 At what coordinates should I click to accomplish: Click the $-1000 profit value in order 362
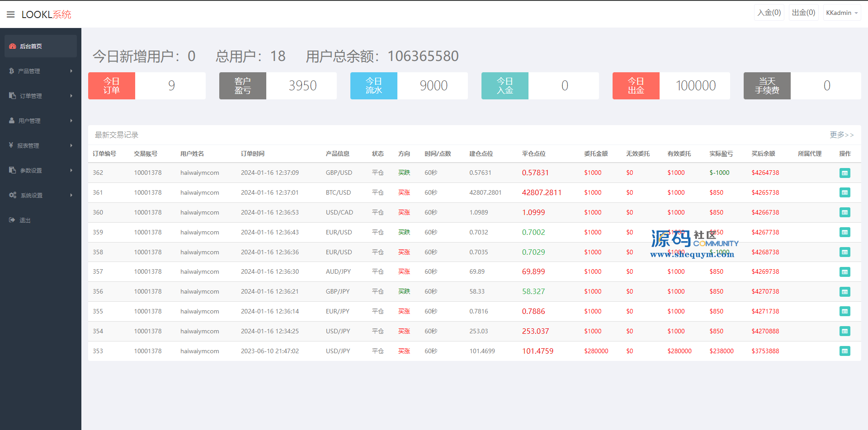coord(719,173)
